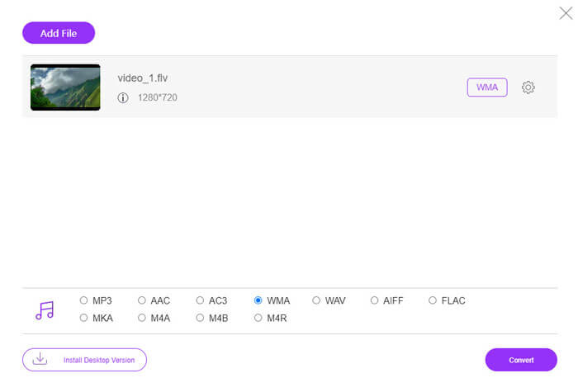
Task: Pick the WMA format radio button
Action: (258, 300)
